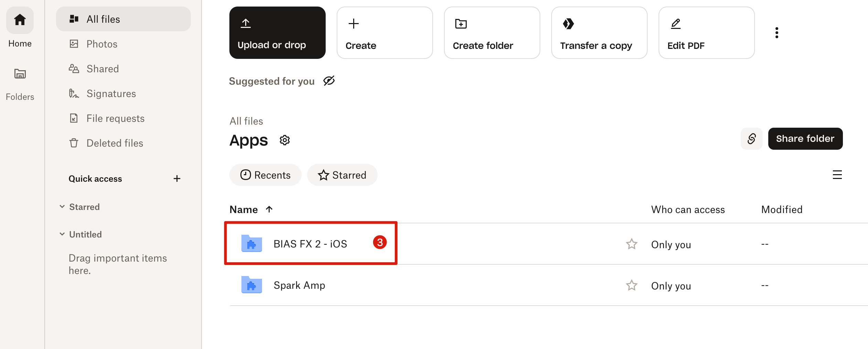868x349 pixels.
Task: Open the Home section in the rail
Action: [x=20, y=28]
